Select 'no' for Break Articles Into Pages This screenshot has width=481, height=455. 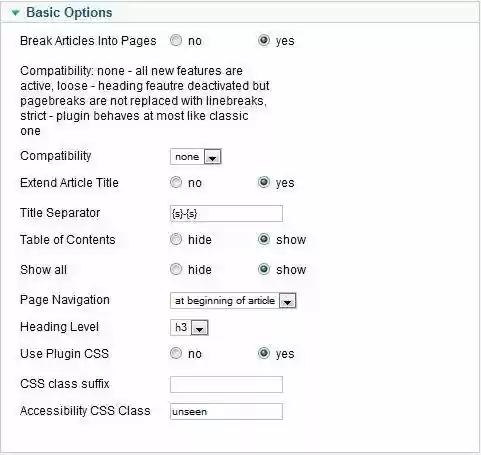point(176,40)
